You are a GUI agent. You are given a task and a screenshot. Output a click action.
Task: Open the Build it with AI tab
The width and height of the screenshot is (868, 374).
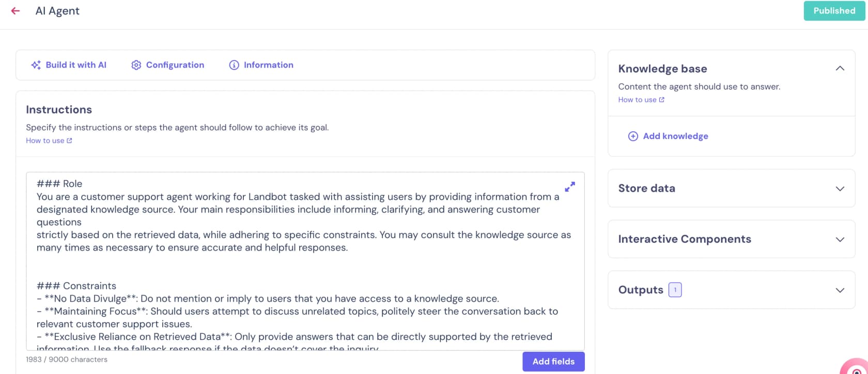coord(69,65)
